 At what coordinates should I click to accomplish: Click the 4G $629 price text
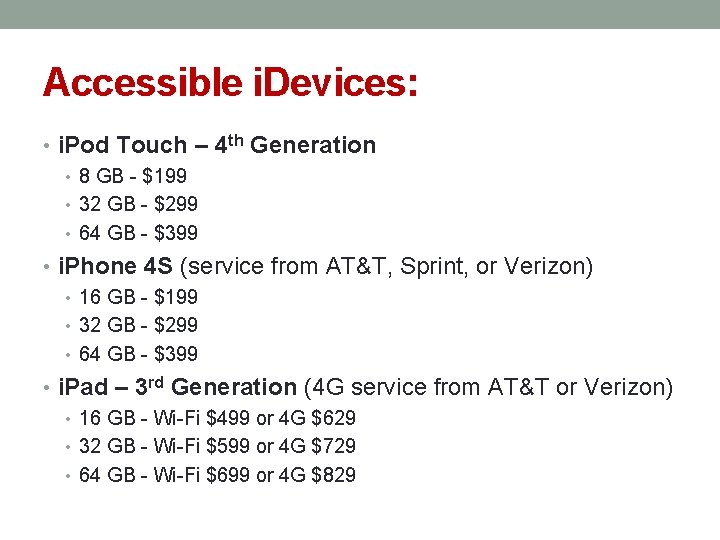point(317,418)
